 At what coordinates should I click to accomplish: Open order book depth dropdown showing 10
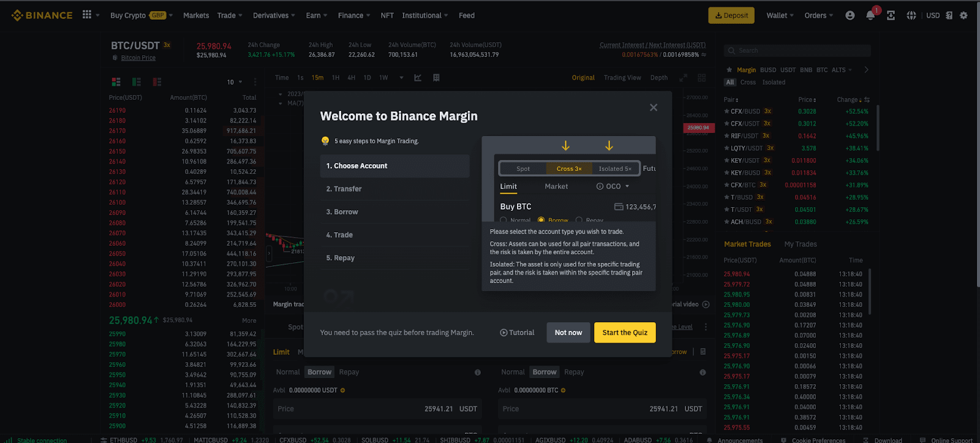click(235, 82)
